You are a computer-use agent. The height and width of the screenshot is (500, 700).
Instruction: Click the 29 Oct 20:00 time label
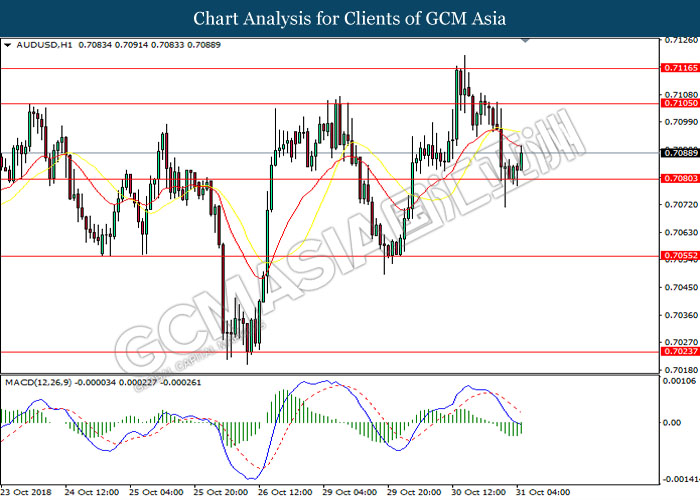coord(414,492)
